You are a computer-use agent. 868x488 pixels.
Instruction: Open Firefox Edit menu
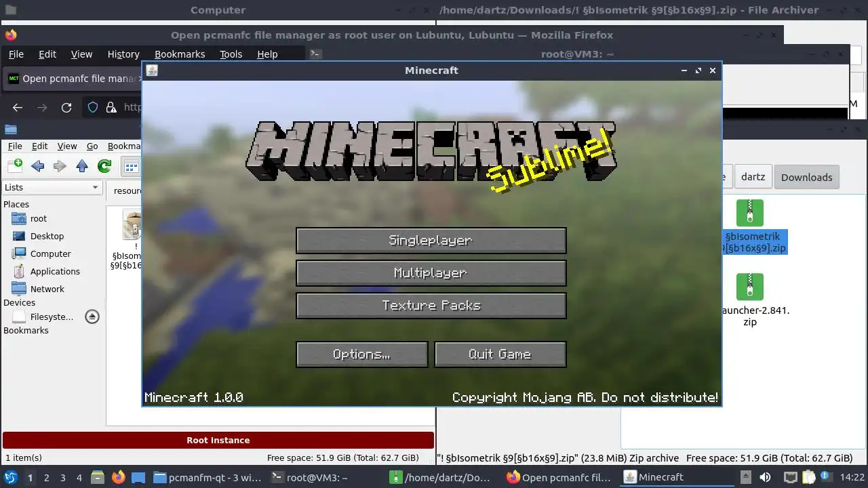click(47, 54)
